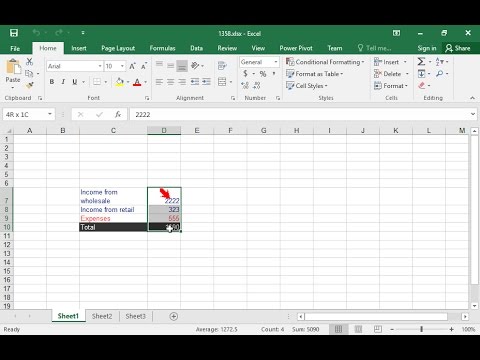Image resolution: width=480 pixels, height=360 pixels.
Task: Expand Conditional Formatting menu
Action: click(x=325, y=62)
